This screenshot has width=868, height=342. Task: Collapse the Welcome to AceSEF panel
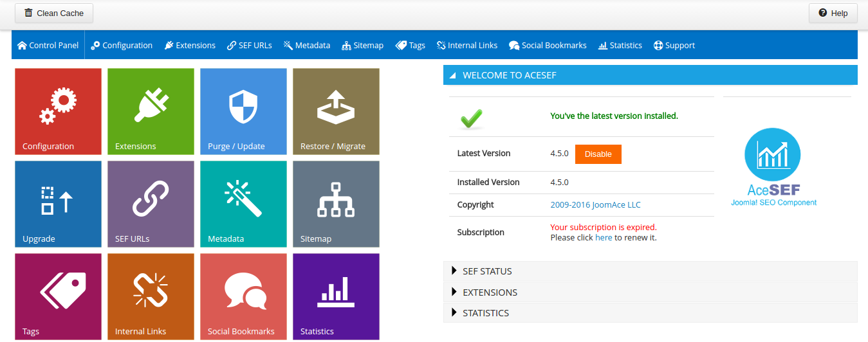pyautogui.click(x=650, y=75)
